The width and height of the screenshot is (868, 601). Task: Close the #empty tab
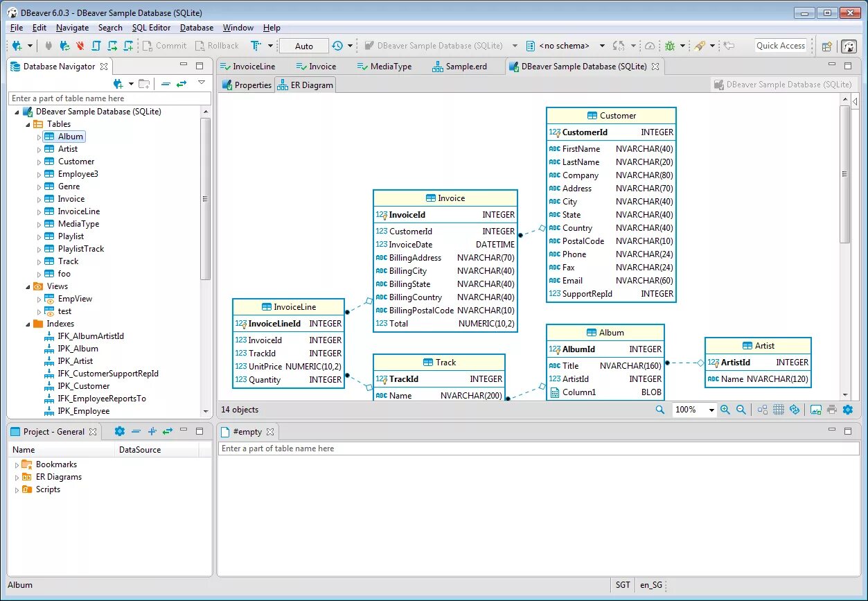[270, 431]
